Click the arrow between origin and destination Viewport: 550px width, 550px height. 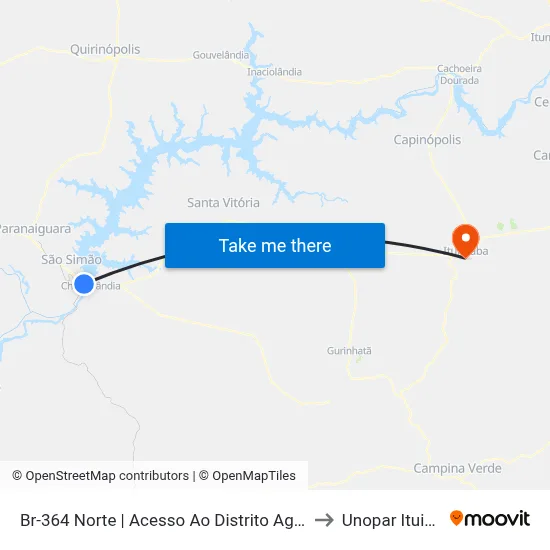pos(324,520)
